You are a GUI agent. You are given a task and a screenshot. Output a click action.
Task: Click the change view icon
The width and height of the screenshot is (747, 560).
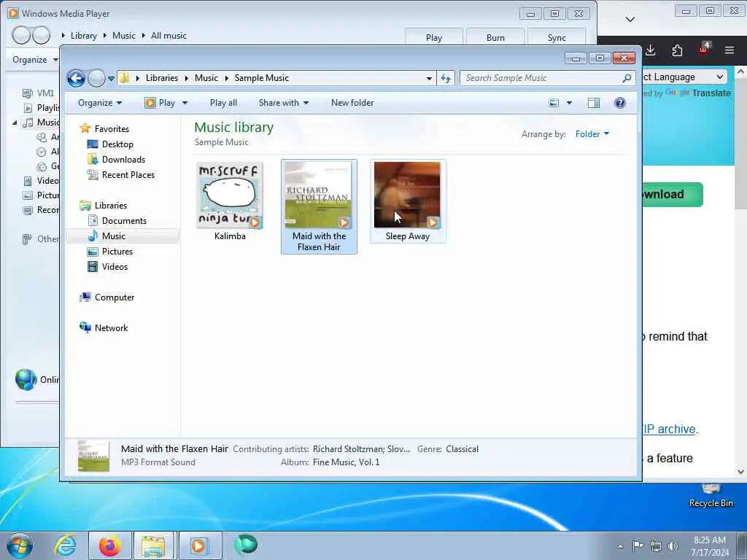554,103
